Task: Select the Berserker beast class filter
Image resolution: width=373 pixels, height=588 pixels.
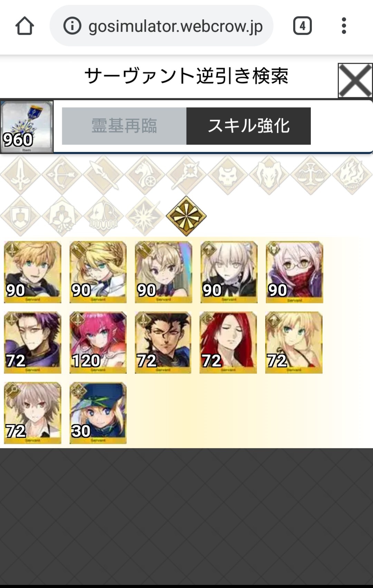Action: click(269, 175)
